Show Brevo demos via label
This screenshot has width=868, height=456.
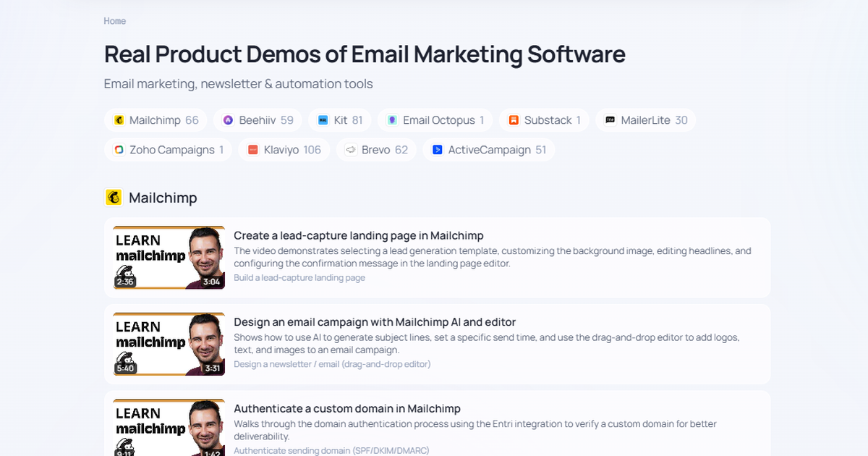pos(376,150)
